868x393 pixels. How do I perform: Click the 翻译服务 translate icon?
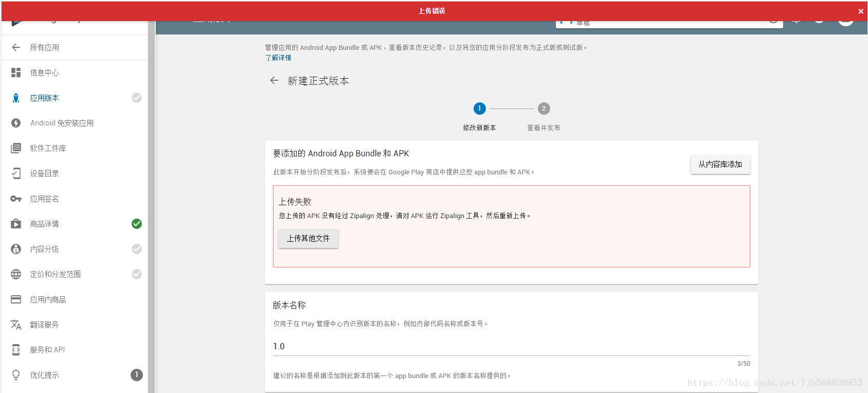pyautogui.click(x=16, y=325)
